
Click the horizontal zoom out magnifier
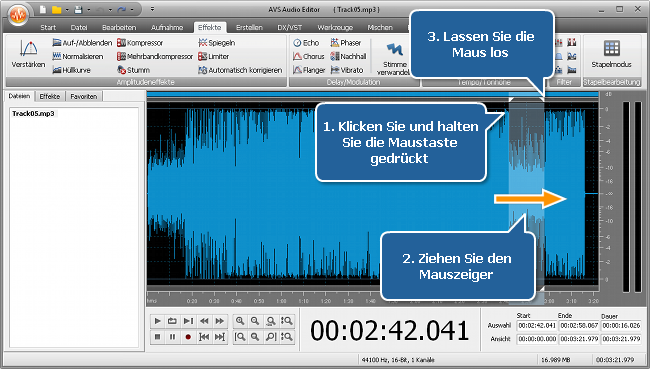(x=255, y=321)
